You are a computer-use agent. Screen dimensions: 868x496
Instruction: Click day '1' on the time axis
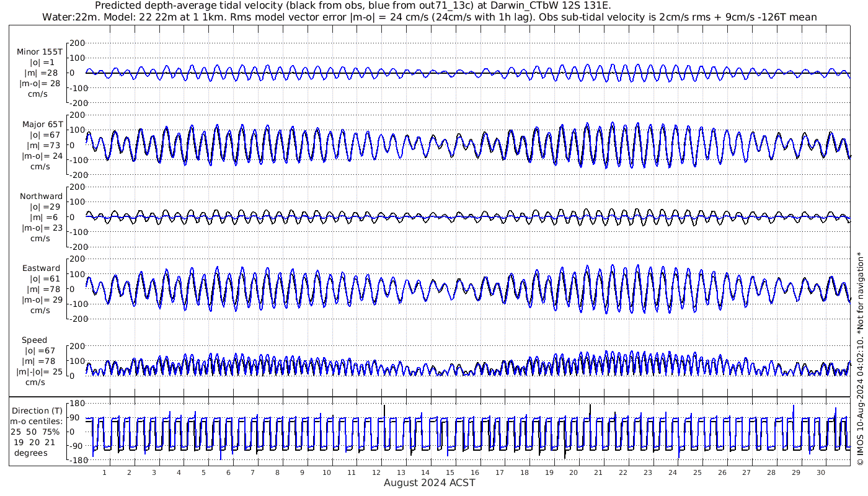click(104, 472)
